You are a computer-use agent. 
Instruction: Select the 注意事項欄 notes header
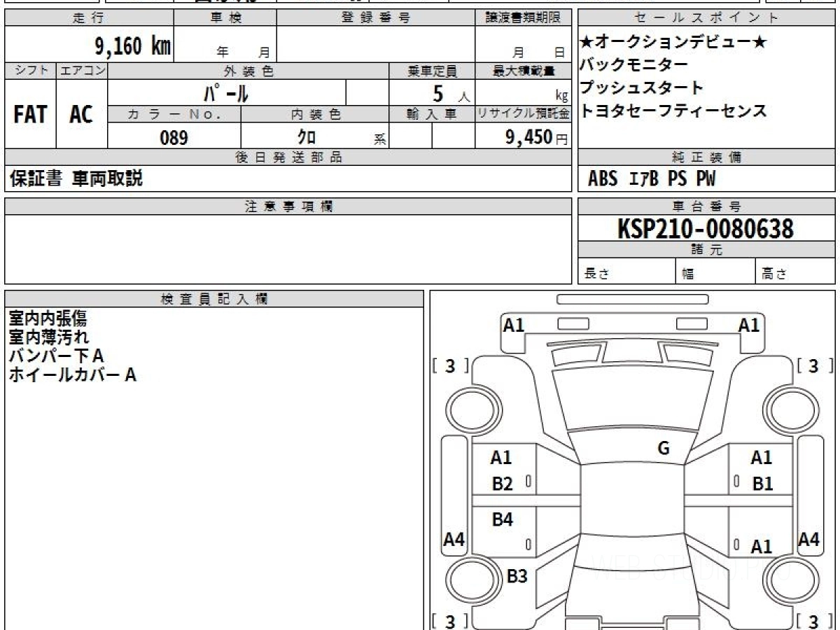click(x=288, y=206)
